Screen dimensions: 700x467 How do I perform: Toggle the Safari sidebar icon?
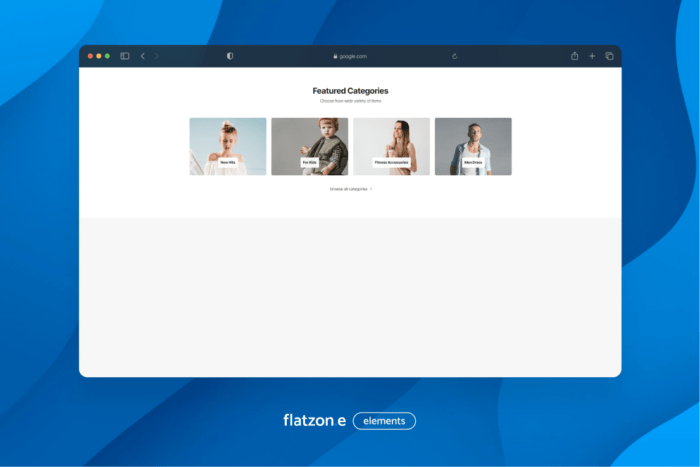coord(125,56)
